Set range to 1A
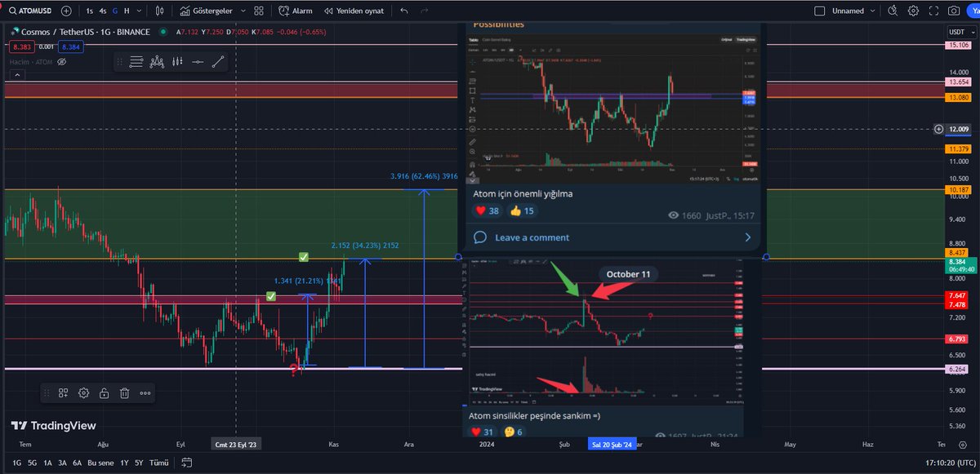This screenshot has width=980, height=474. (x=47, y=463)
